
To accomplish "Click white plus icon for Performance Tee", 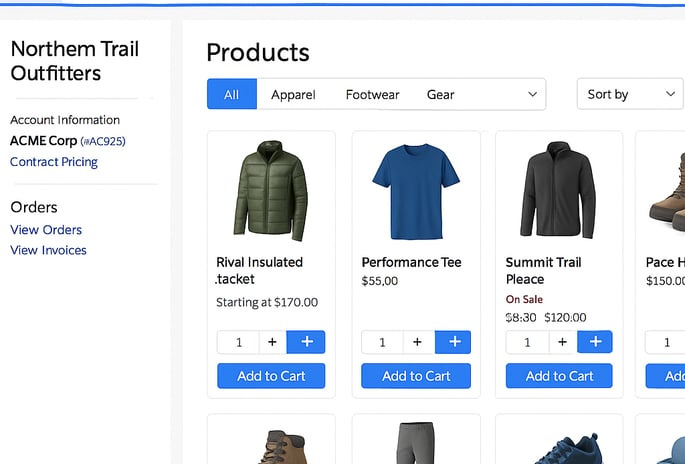I will [418, 342].
